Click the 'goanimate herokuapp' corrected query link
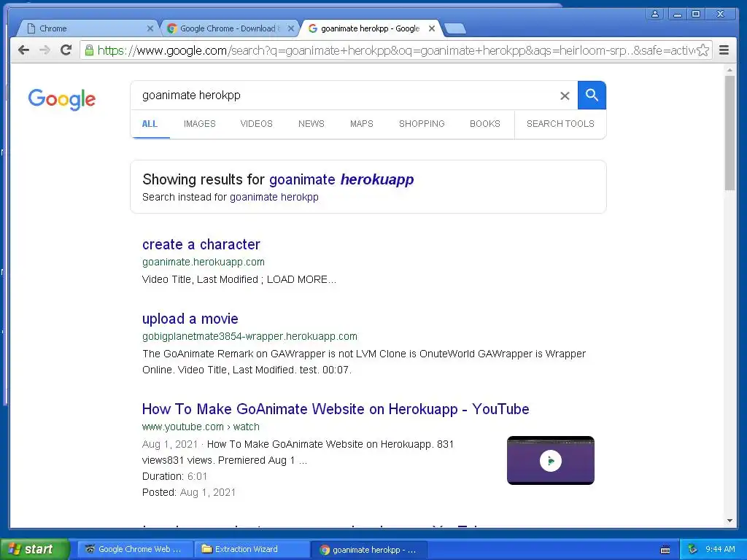This screenshot has width=747, height=560. coord(341,179)
